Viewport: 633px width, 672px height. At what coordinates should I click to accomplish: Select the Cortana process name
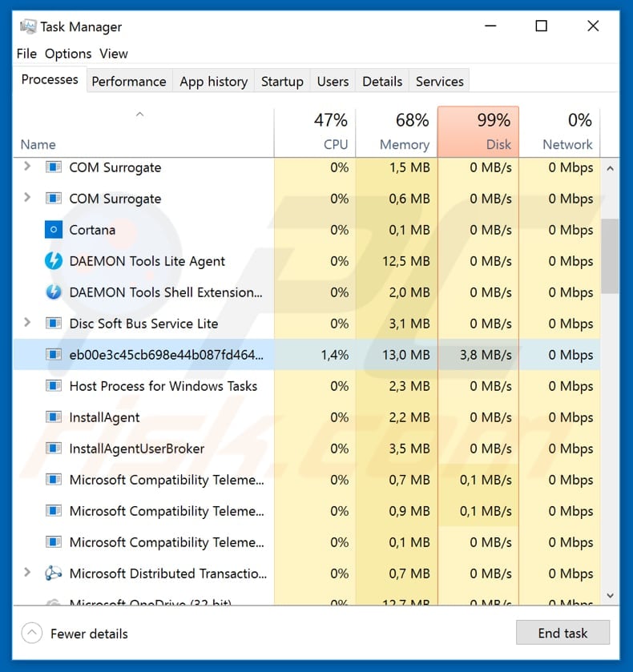click(x=92, y=230)
